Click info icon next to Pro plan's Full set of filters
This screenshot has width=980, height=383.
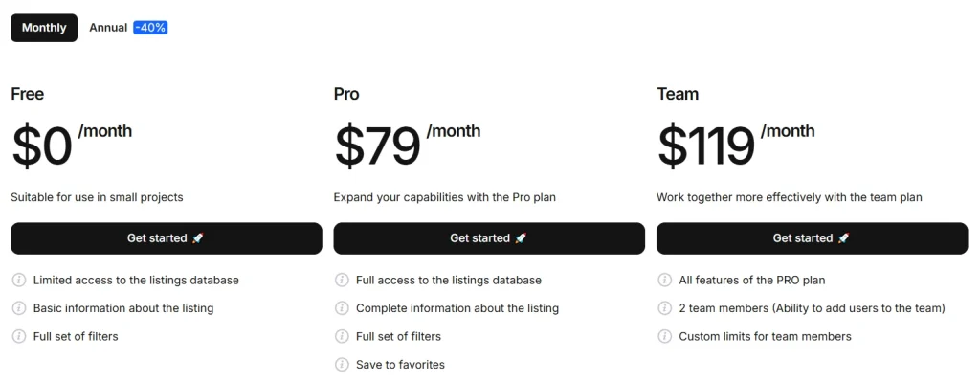coord(342,336)
